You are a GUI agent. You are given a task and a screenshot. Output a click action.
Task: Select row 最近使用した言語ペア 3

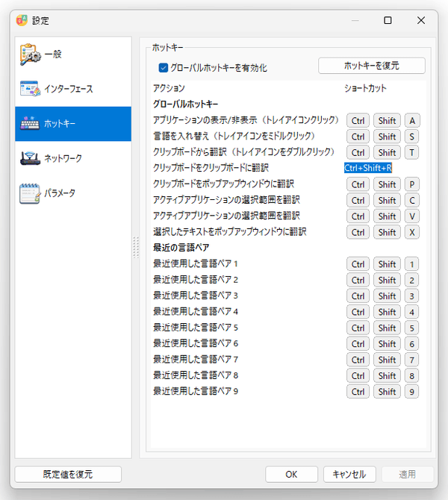(x=288, y=296)
